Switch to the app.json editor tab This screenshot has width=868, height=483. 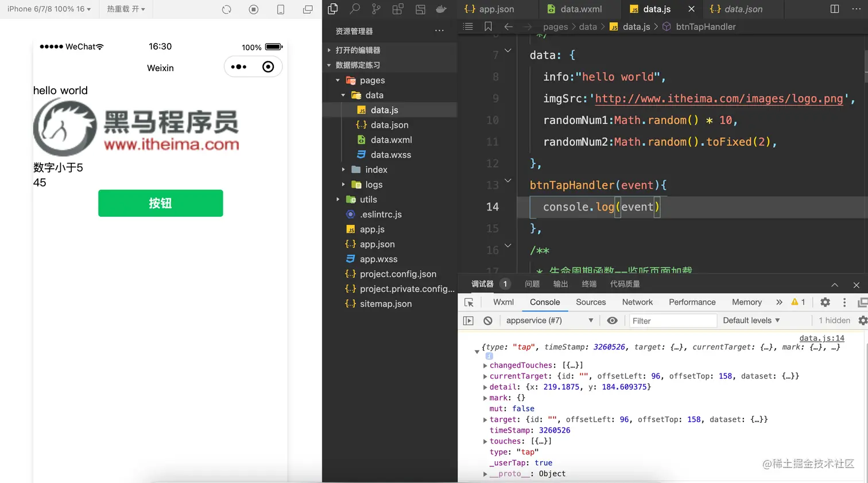[x=496, y=9]
